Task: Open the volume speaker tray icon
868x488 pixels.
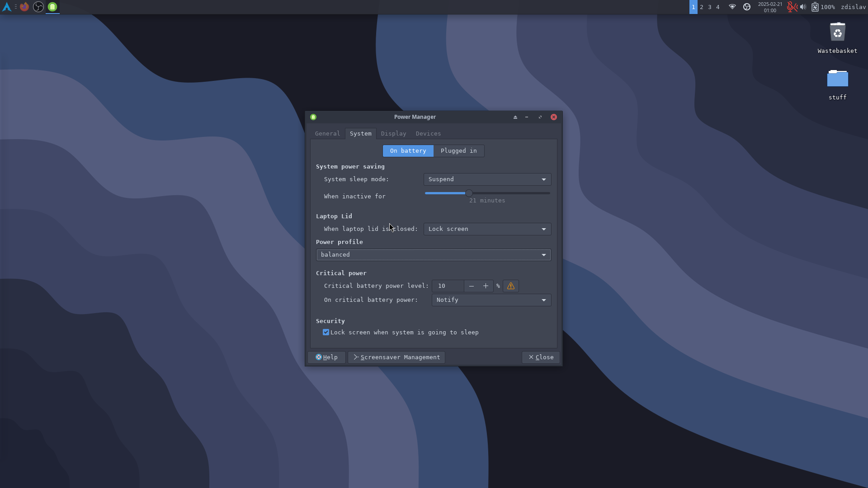Action: pyautogui.click(x=803, y=7)
